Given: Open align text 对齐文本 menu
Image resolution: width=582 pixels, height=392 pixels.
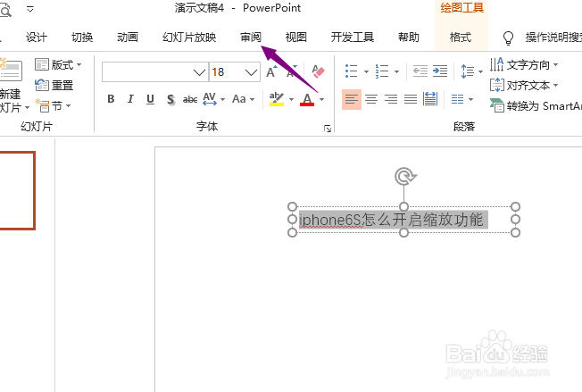Looking at the screenshot, I should click(x=524, y=86).
